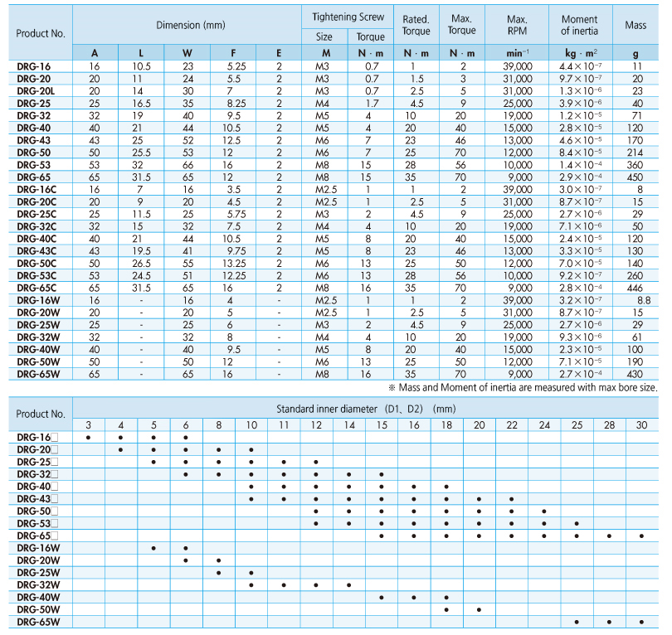Select the Max. Torque "70" in DRG-50 row
672x635 pixels.
[460, 153]
